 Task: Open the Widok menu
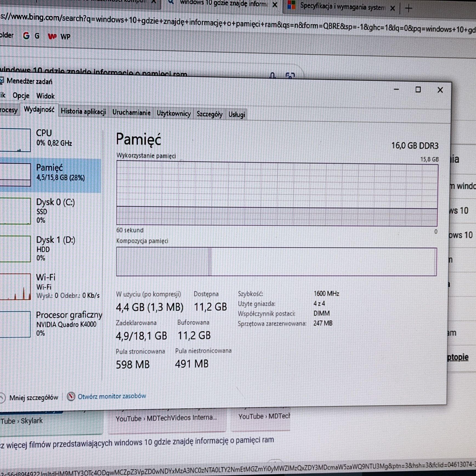tap(46, 96)
